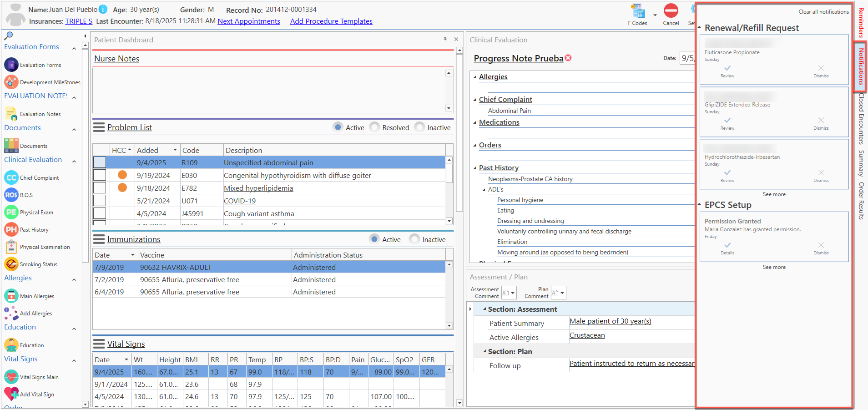Screen dimensions: 868x410
Task: Open Next Appointments link
Action: [249, 21]
